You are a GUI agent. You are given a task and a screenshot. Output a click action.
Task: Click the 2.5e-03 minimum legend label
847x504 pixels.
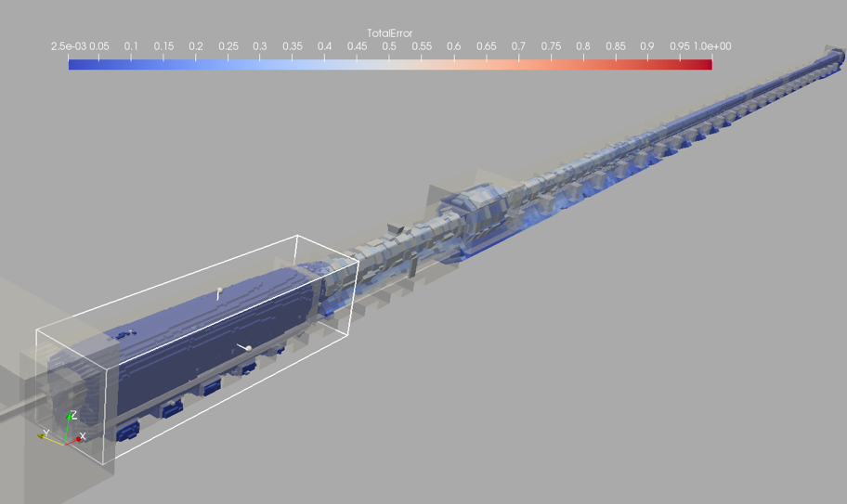pyautogui.click(x=69, y=46)
